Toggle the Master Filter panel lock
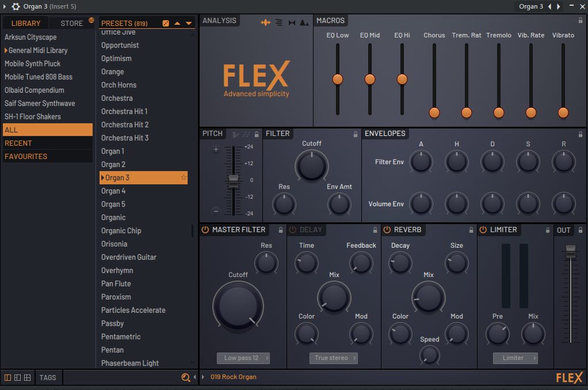588x390 pixels. (x=281, y=230)
